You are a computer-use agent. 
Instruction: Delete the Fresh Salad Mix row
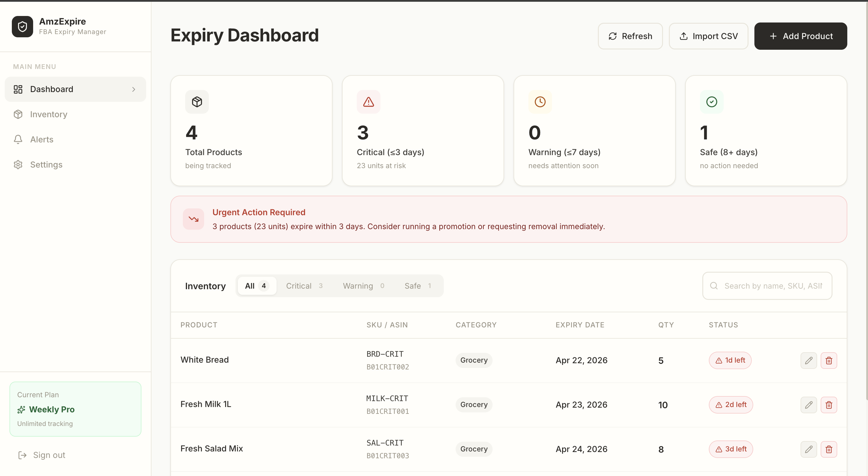pyautogui.click(x=829, y=449)
